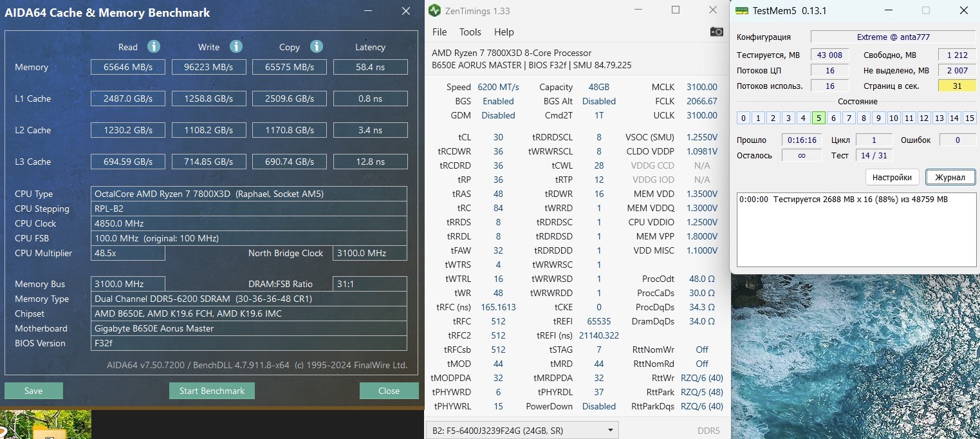Click the Memory Latency value 58.4 ns
The height and width of the screenshot is (439, 980).
coord(370,67)
